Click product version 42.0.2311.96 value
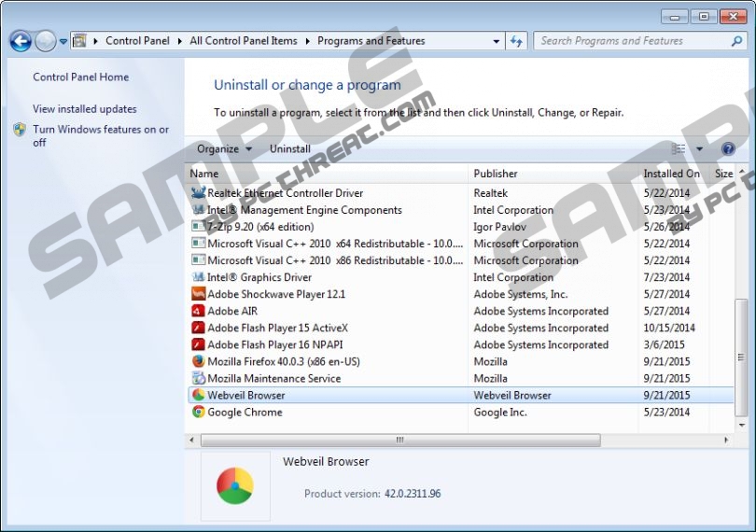The width and height of the screenshot is (756, 532). point(413,494)
